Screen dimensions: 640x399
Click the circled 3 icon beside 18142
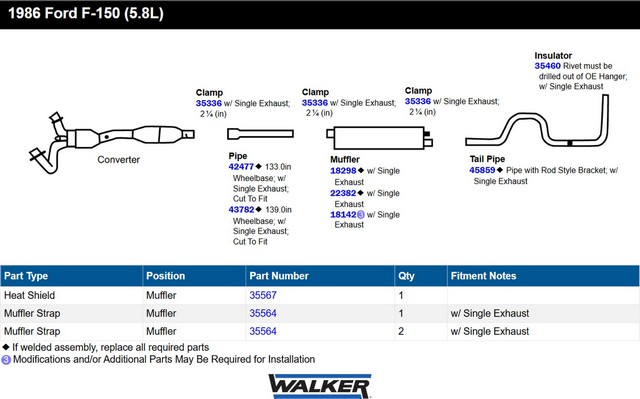click(361, 215)
